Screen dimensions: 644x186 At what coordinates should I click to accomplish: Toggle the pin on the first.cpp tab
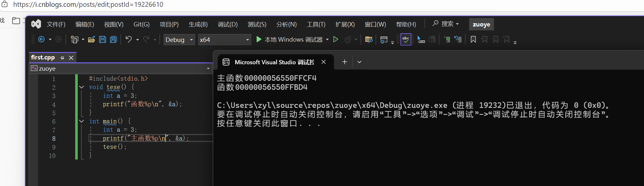pyautogui.click(x=62, y=58)
